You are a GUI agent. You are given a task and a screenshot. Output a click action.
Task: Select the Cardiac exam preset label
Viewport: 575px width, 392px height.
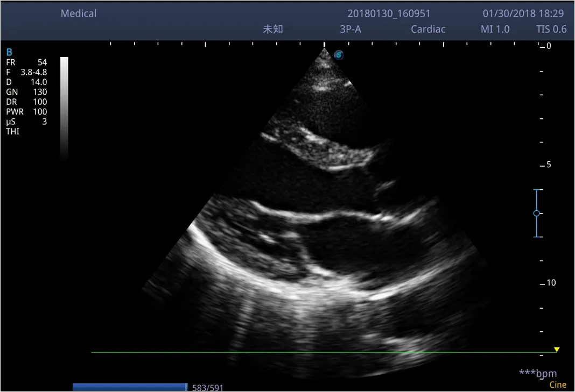[428, 29]
